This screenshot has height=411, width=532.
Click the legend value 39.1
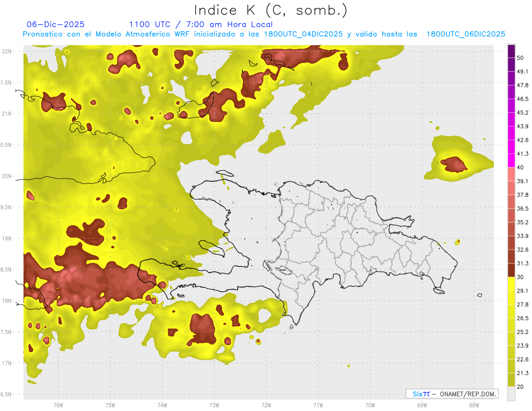[523, 181]
